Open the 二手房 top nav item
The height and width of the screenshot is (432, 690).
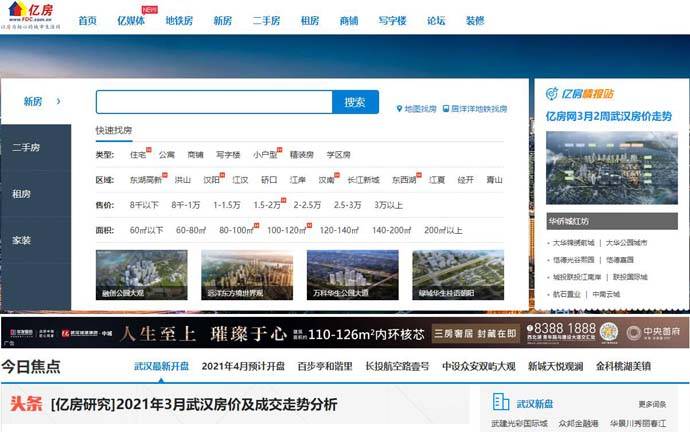tap(266, 21)
